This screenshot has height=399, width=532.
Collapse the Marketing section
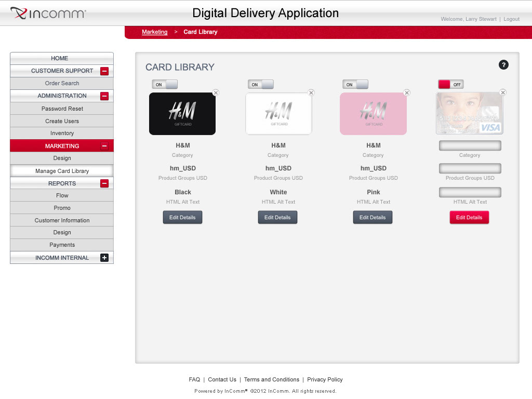pyautogui.click(x=104, y=146)
